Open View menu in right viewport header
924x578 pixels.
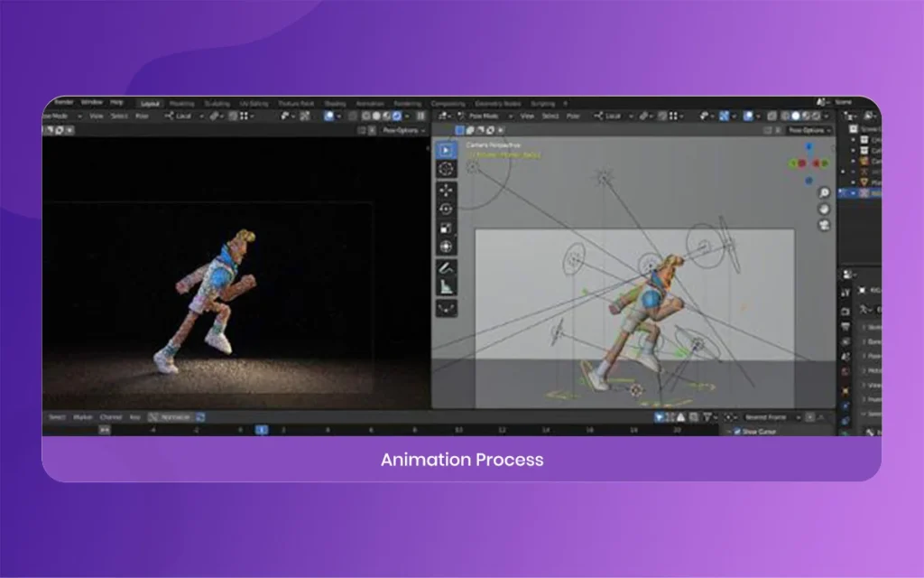(x=527, y=117)
